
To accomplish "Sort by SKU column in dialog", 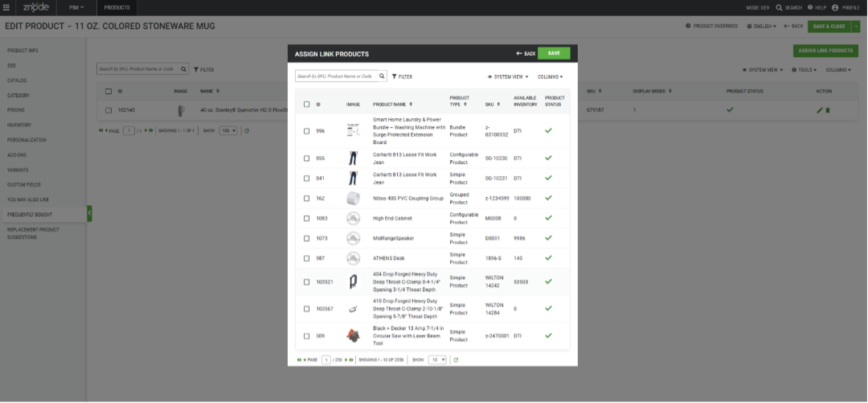I will click(498, 105).
